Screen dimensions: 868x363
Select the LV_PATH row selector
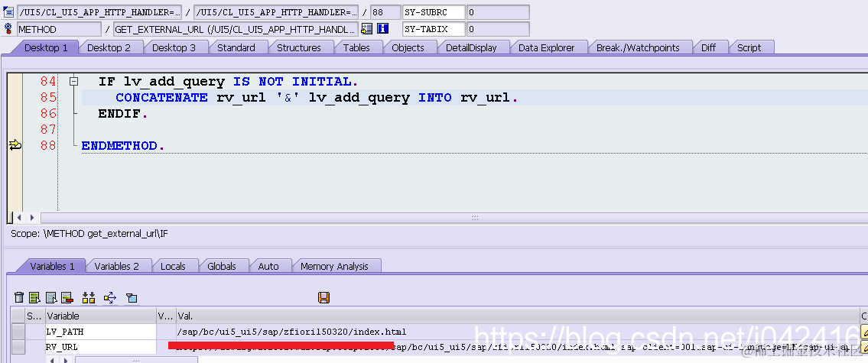[18, 332]
